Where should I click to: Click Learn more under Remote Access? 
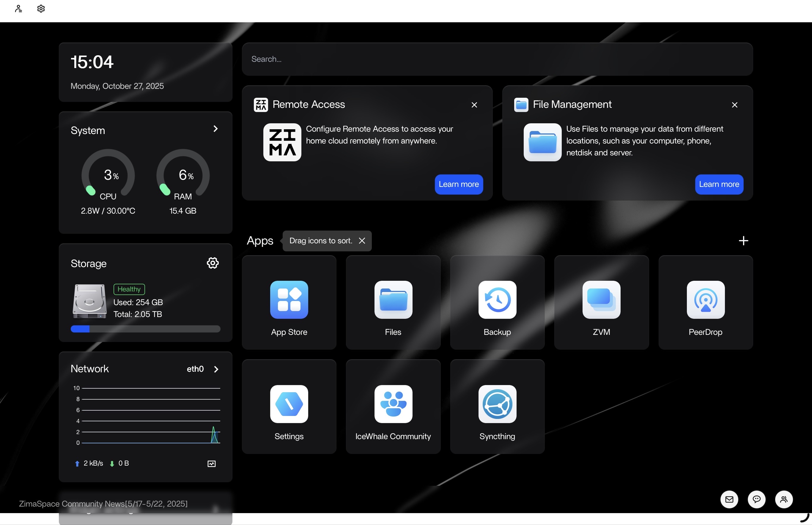458,185
